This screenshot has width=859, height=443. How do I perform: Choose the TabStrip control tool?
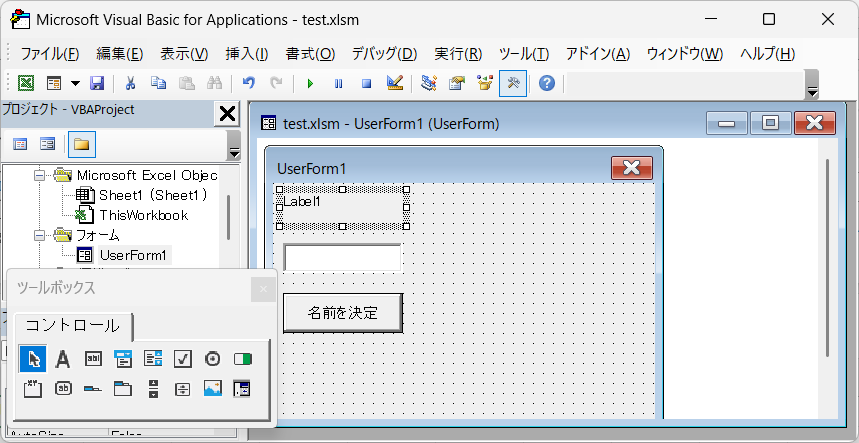coord(93,389)
